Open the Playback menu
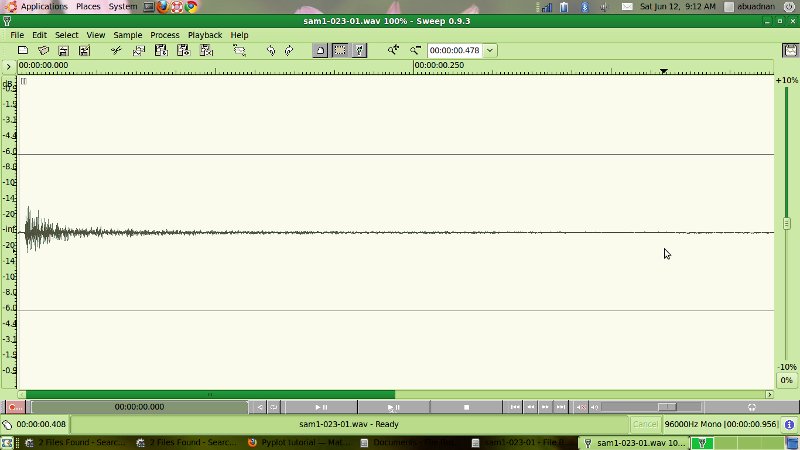 pyautogui.click(x=205, y=35)
